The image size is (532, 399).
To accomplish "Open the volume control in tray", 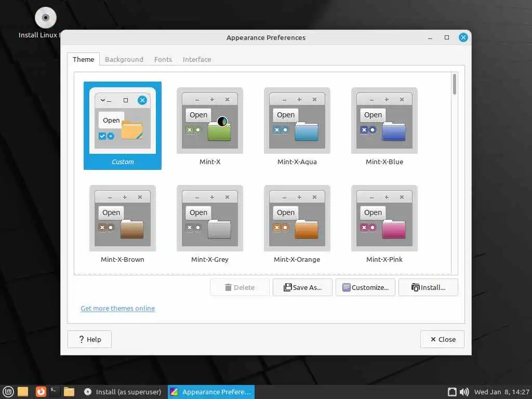I will 464,392.
